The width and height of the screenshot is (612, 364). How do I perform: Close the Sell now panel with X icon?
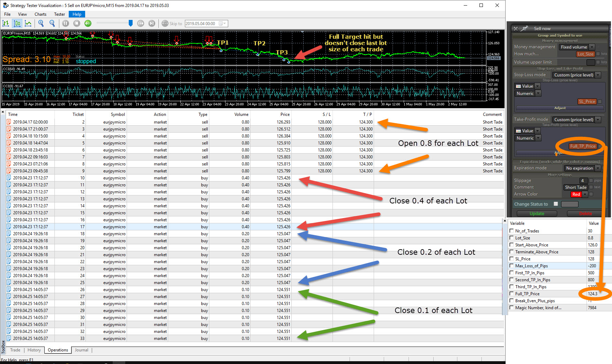coord(516,29)
